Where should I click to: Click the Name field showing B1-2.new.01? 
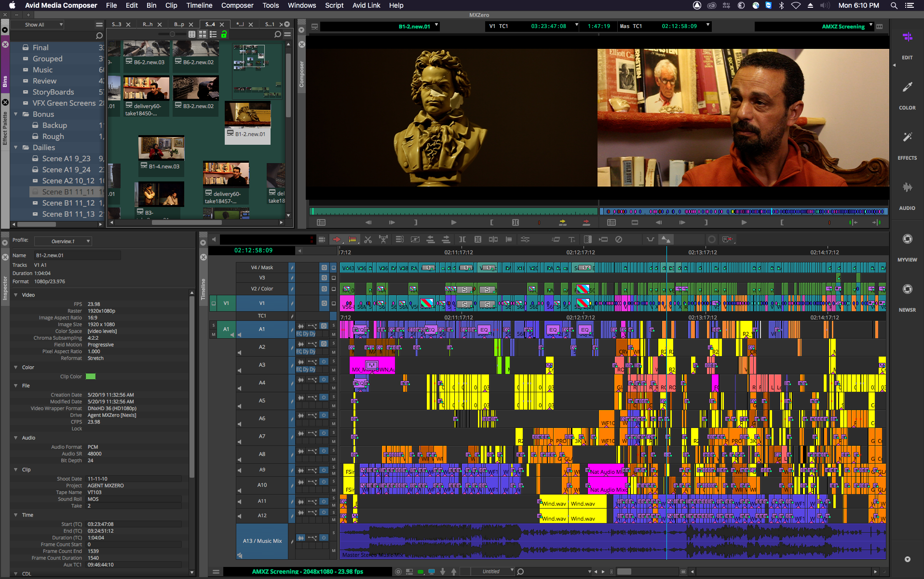tap(77, 255)
